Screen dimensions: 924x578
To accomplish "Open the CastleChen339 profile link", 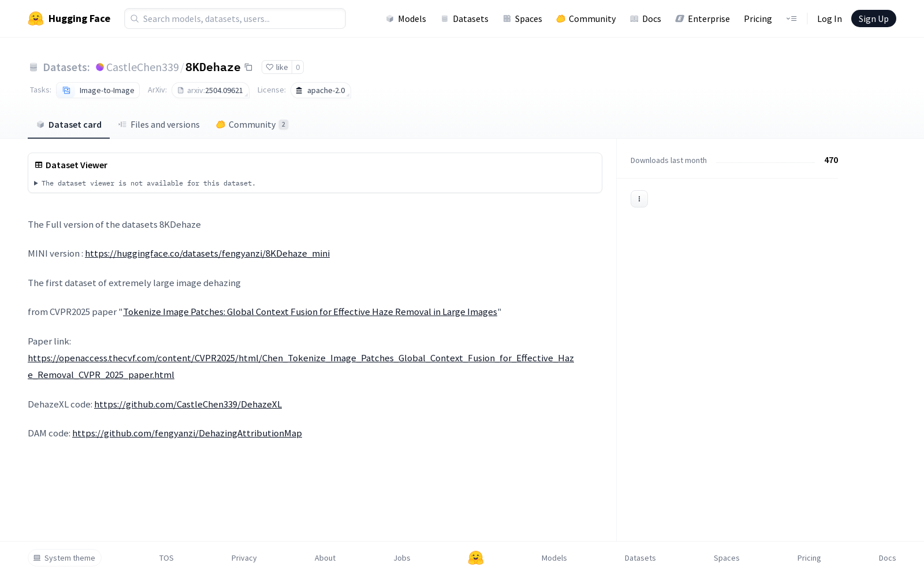I will pos(143,67).
